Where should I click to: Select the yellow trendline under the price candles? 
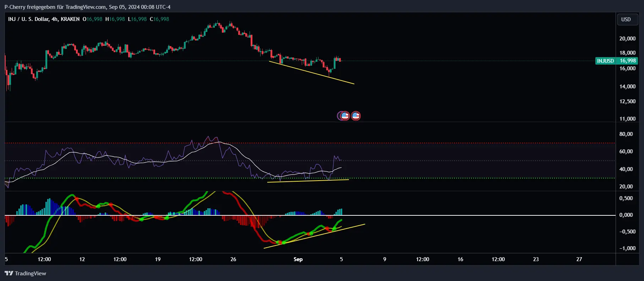point(312,73)
